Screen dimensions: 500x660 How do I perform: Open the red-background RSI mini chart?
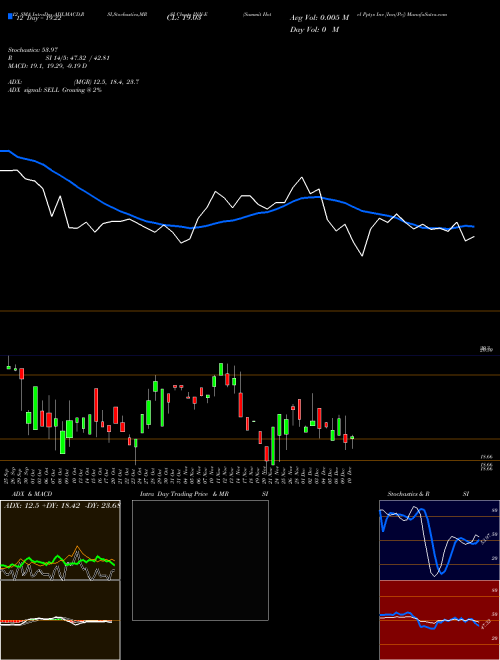[439, 620]
